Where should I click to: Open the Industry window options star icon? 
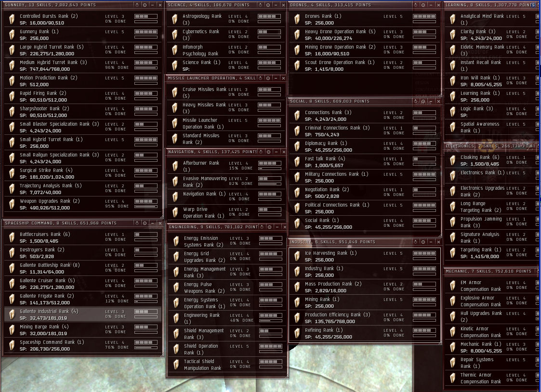pos(415,242)
